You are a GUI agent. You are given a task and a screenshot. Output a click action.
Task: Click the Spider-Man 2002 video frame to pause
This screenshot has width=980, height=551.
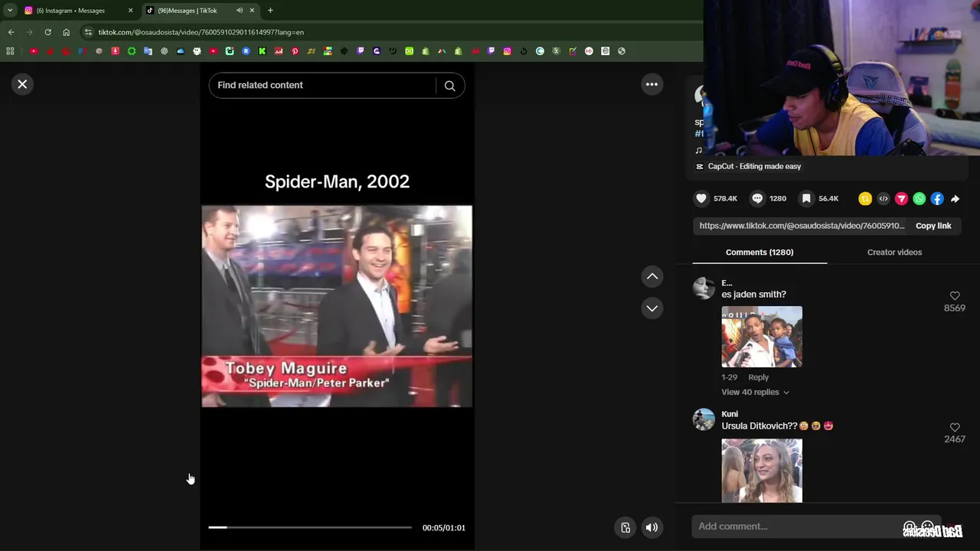click(337, 306)
